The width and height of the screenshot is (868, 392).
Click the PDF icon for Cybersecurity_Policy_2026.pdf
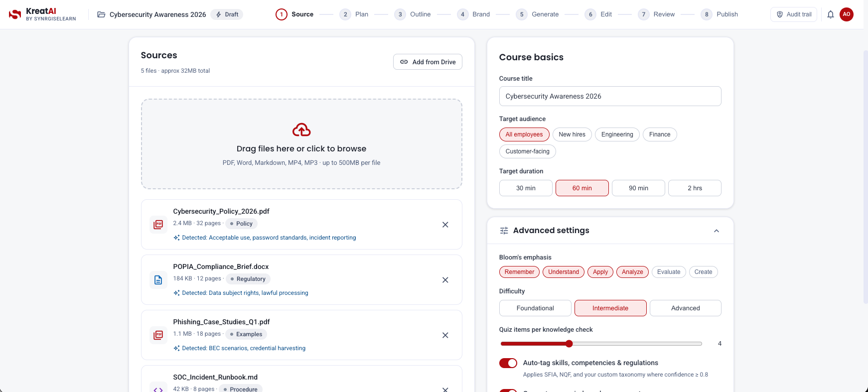coord(158,225)
